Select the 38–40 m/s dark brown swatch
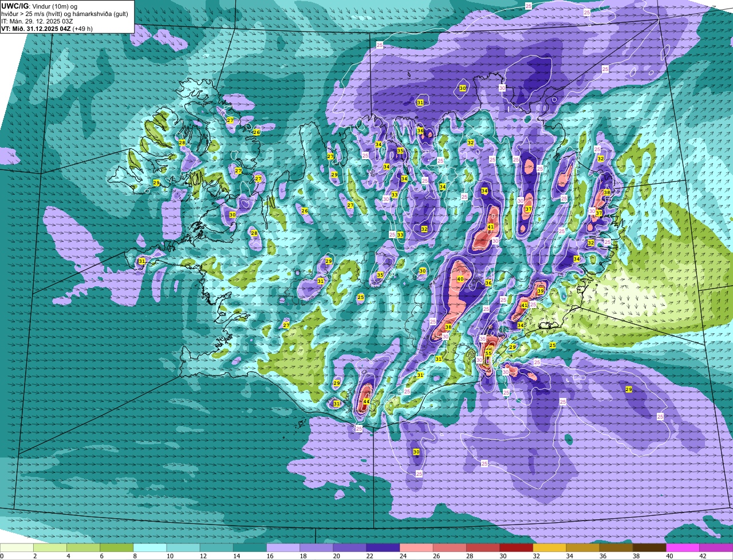The height and width of the screenshot is (560, 733). (x=649, y=548)
